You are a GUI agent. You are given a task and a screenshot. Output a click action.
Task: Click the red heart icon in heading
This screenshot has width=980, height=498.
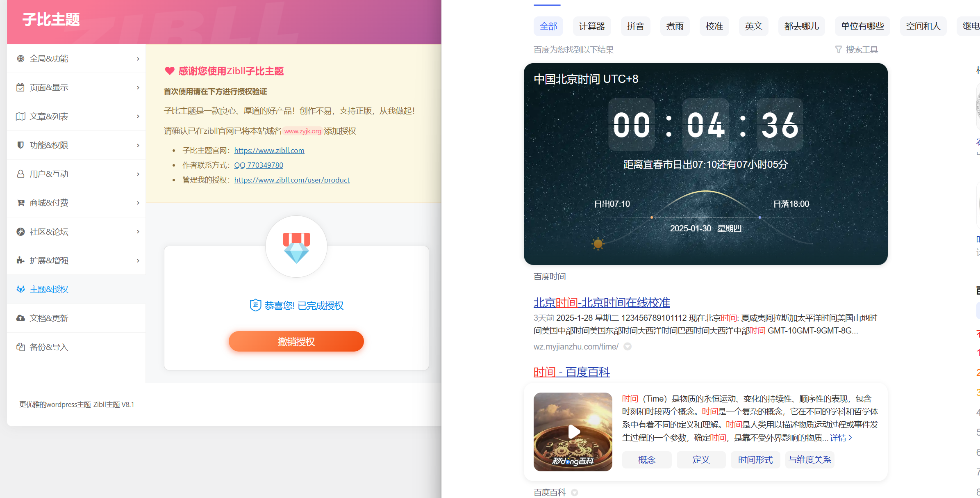pos(170,71)
